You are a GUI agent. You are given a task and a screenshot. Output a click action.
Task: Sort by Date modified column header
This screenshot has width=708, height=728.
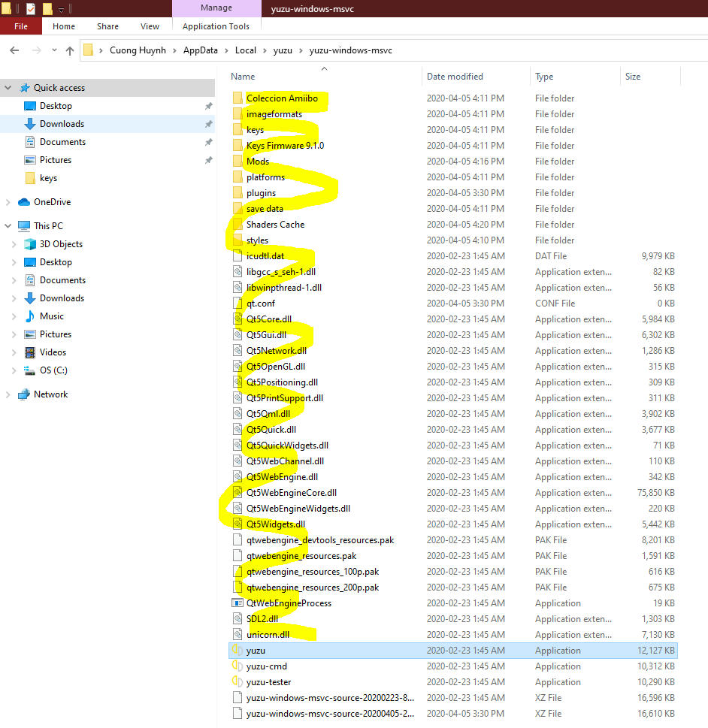(x=455, y=77)
